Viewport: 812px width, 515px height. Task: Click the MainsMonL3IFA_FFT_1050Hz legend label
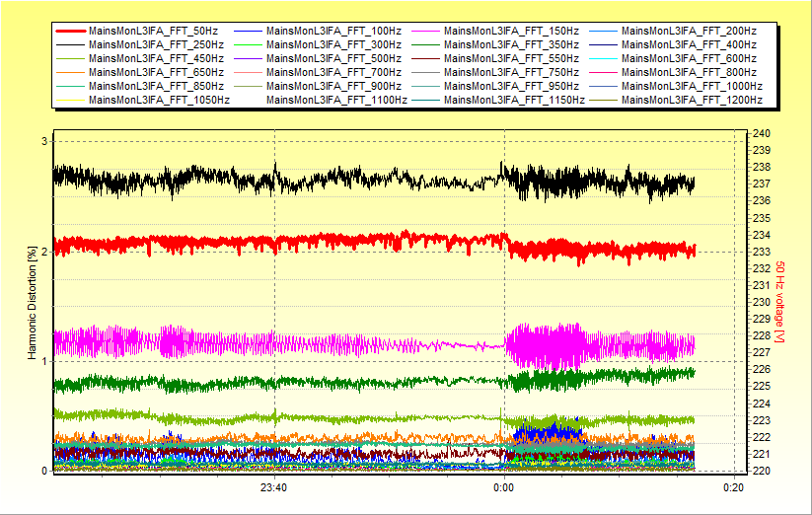pos(160,100)
